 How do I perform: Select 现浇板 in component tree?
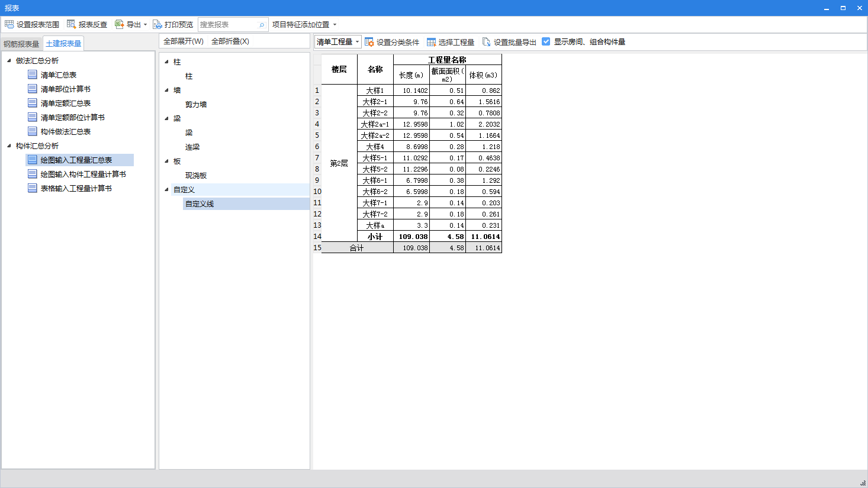(196, 175)
